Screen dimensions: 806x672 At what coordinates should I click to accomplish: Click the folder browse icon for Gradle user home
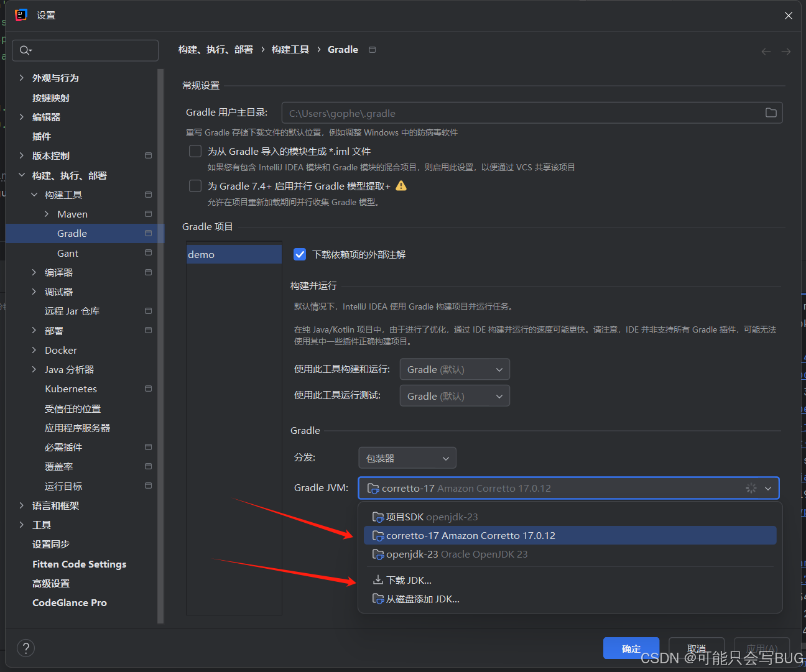tap(771, 113)
